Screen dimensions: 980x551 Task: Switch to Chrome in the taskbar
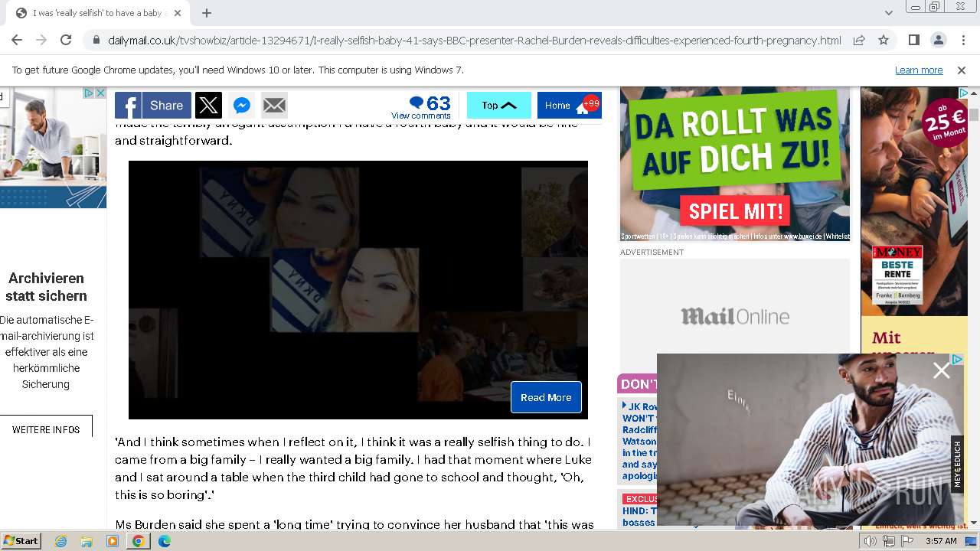click(x=138, y=541)
